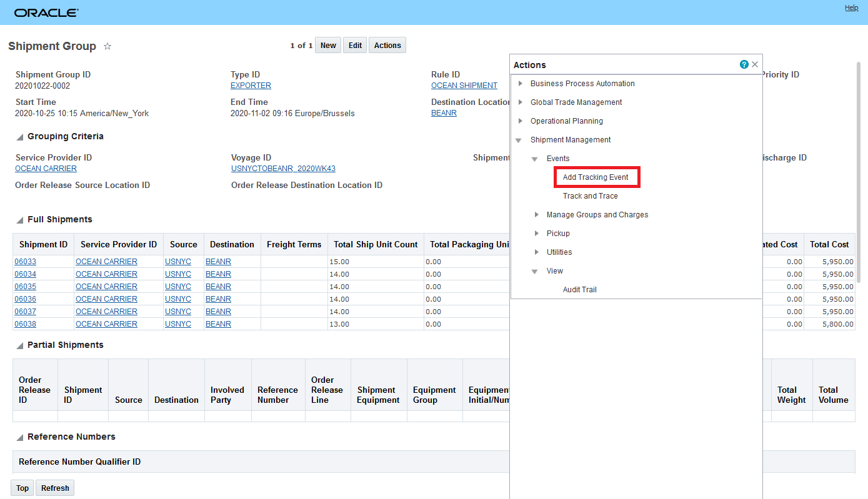
Task: Click the favorite star next to Shipment Group
Action: [107, 46]
